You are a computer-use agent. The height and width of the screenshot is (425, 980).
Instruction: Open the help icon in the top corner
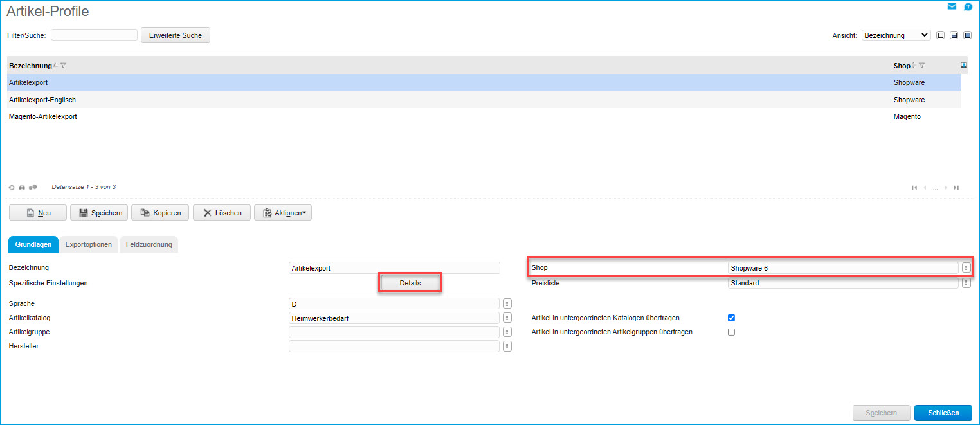click(x=968, y=6)
